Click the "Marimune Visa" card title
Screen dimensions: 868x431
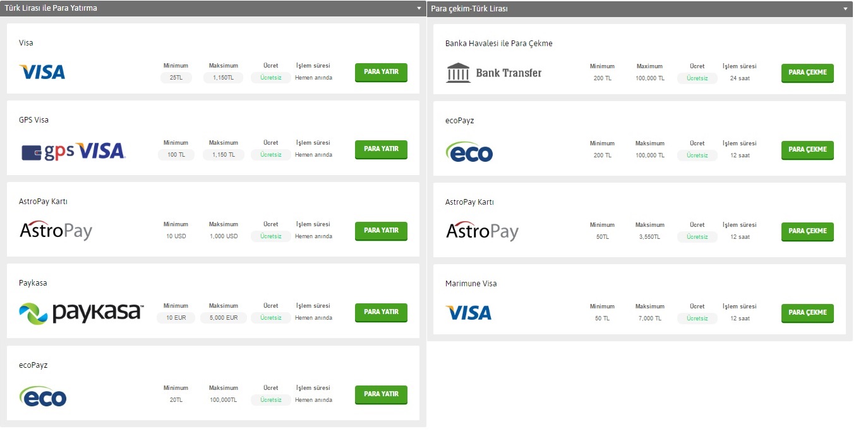471,284
